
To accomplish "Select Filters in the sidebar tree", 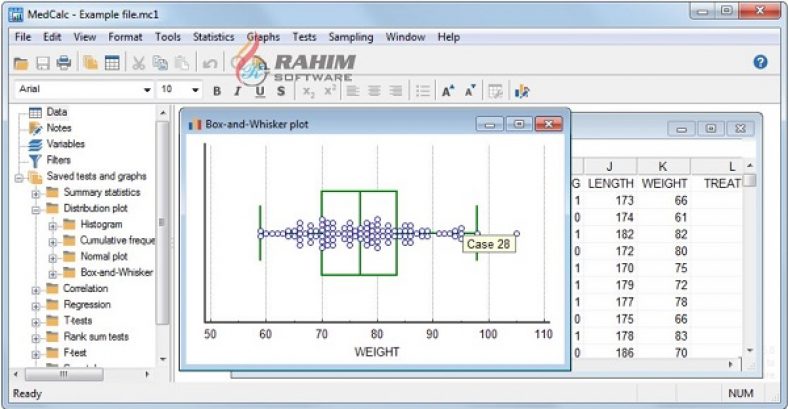I will click(x=59, y=160).
